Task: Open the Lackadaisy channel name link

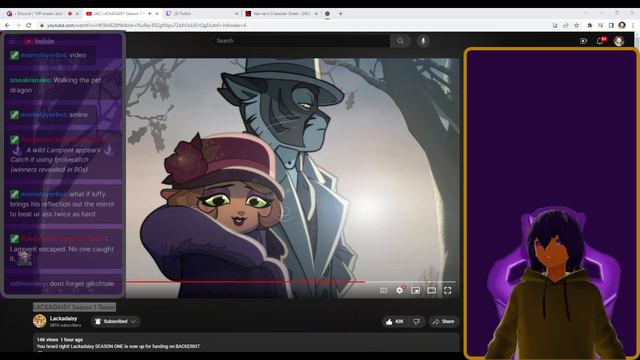Action: click(x=63, y=318)
